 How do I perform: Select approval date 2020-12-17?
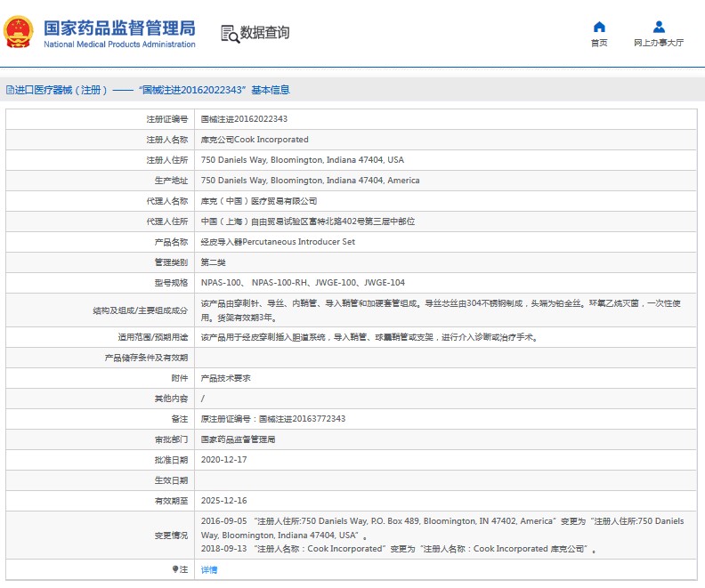[x=224, y=460]
